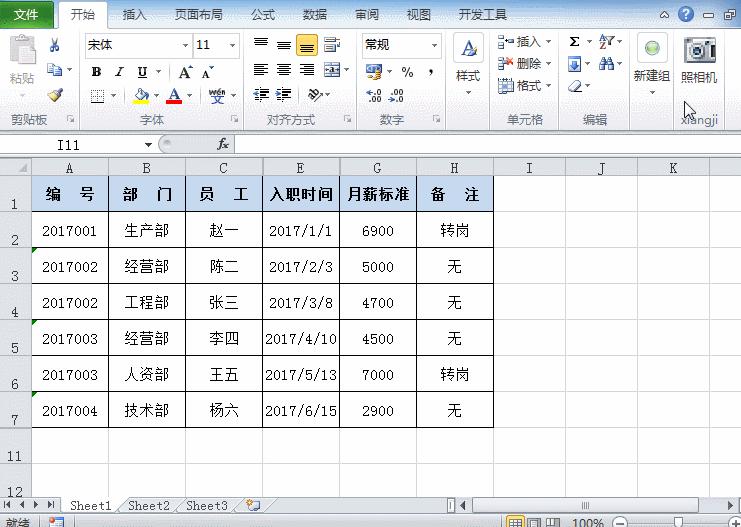Expand Name Box dropdown arrow

click(148, 145)
